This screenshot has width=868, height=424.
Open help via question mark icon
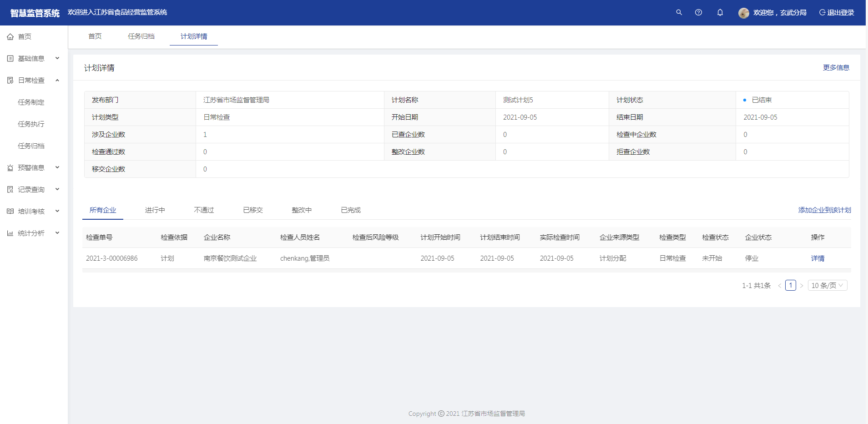click(x=698, y=12)
